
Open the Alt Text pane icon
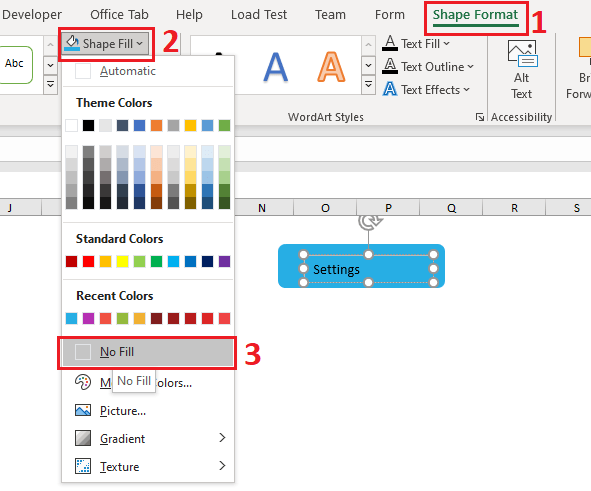pos(522,54)
